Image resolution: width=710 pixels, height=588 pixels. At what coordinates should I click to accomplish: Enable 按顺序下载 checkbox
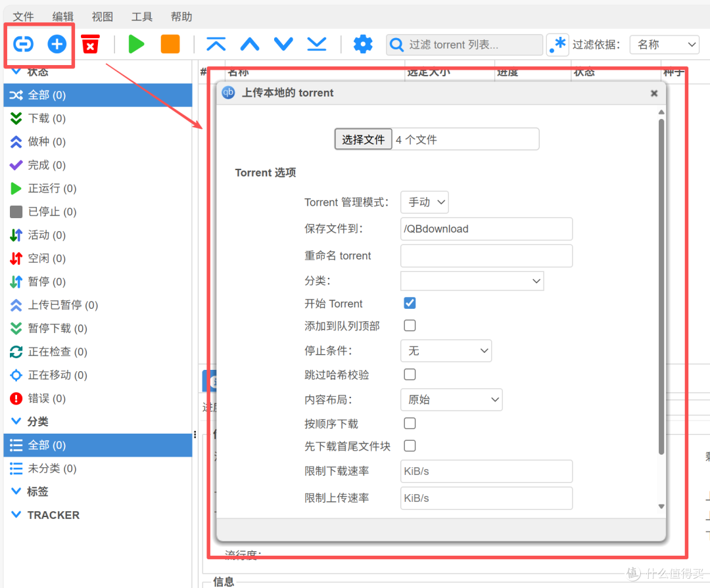(x=410, y=423)
